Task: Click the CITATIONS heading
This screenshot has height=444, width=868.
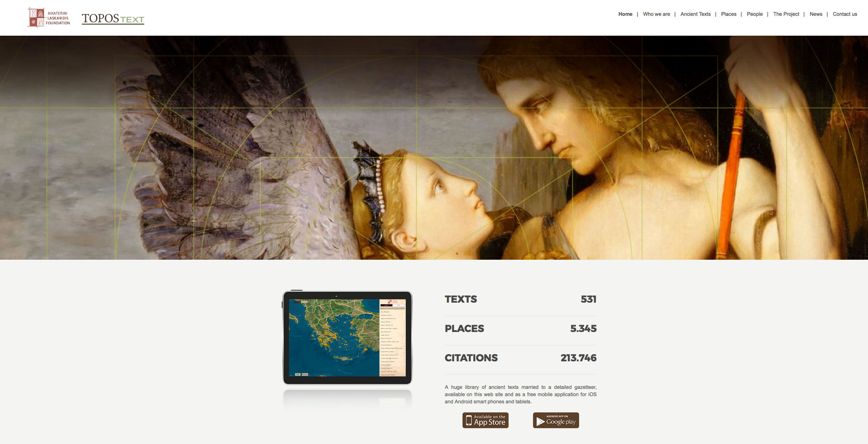Action: (x=471, y=358)
